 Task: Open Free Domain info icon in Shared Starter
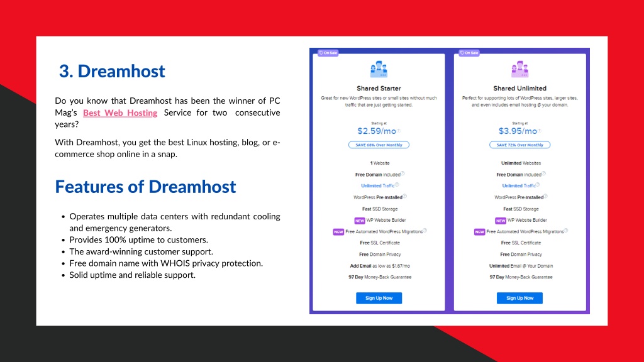[x=403, y=173]
